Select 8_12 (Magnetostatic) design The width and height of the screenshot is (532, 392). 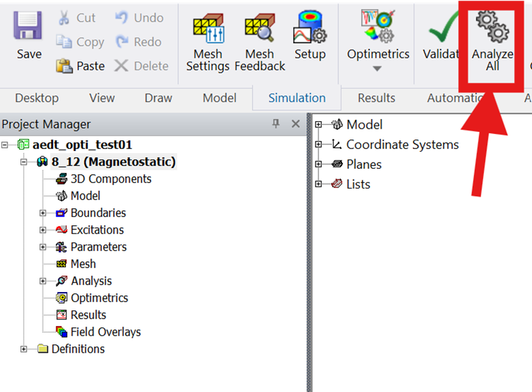tap(114, 162)
